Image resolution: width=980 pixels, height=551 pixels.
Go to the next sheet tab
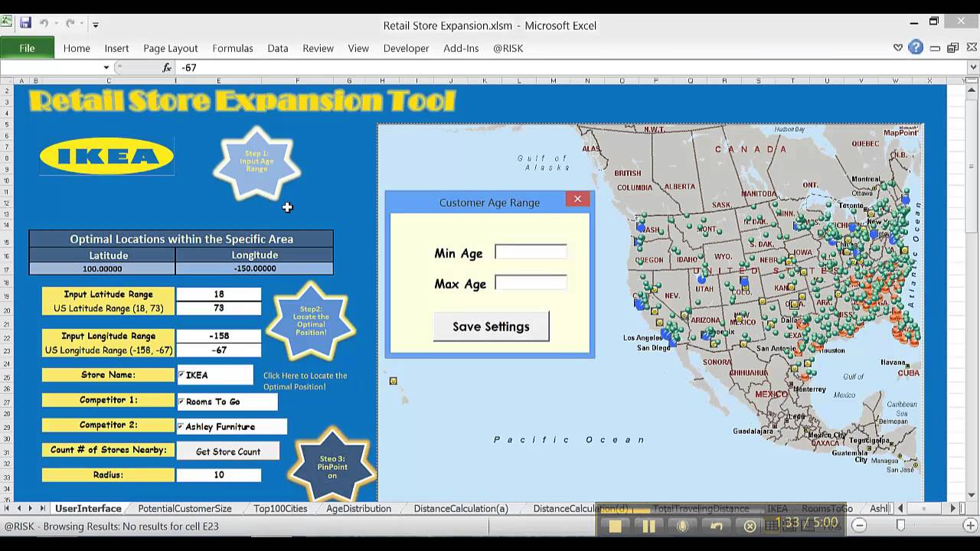[x=31, y=508]
